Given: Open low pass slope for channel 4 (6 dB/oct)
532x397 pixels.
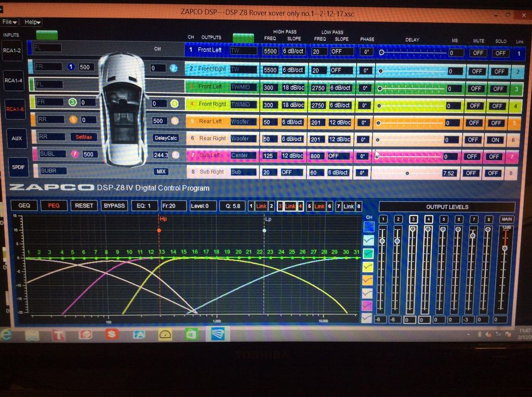Looking at the screenshot, I should tap(340, 105).
